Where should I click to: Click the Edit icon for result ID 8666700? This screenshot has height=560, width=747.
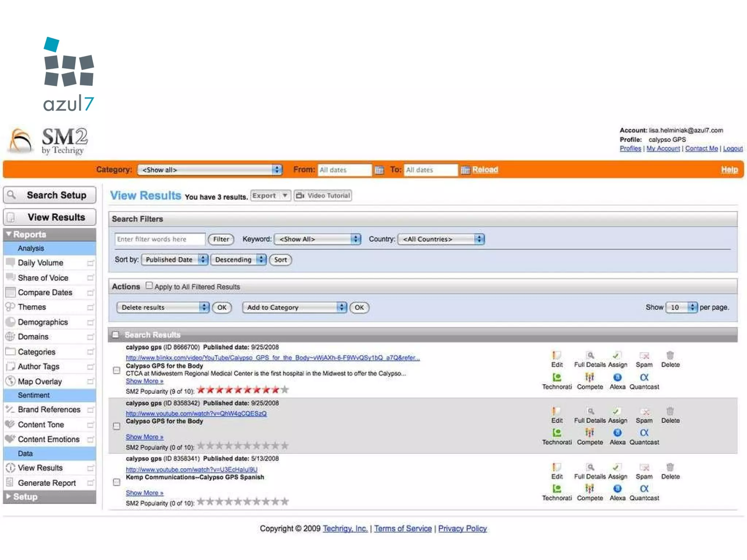coord(556,356)
